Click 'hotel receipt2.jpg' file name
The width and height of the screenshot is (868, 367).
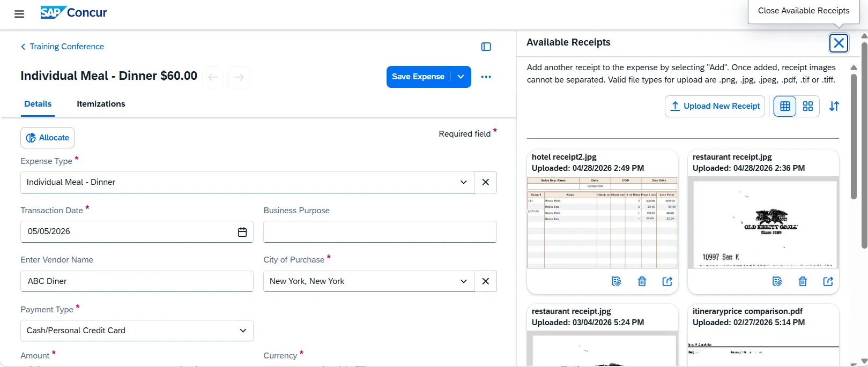pyautogui.click(x=564, y=157)
